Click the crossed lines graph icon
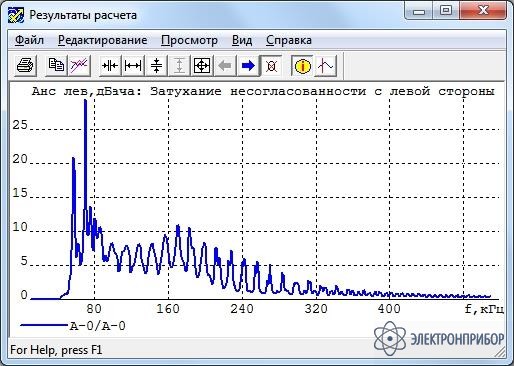Viewport: 514px width, 366px height. coord(79,65)
